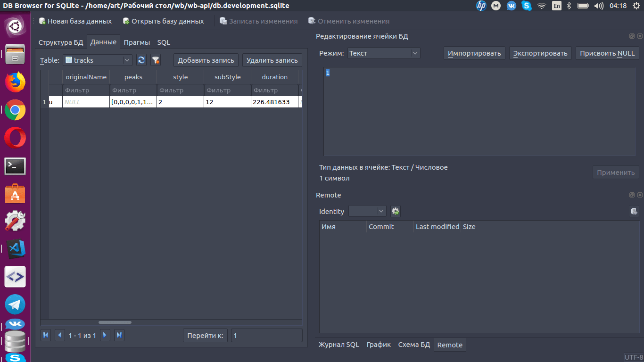
Task: Jump to last record with navigation icon
Action: point(119,335)
